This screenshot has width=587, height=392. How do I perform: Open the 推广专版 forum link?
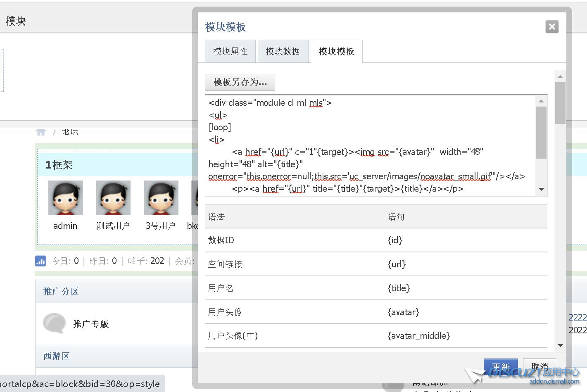pos(90,324)
